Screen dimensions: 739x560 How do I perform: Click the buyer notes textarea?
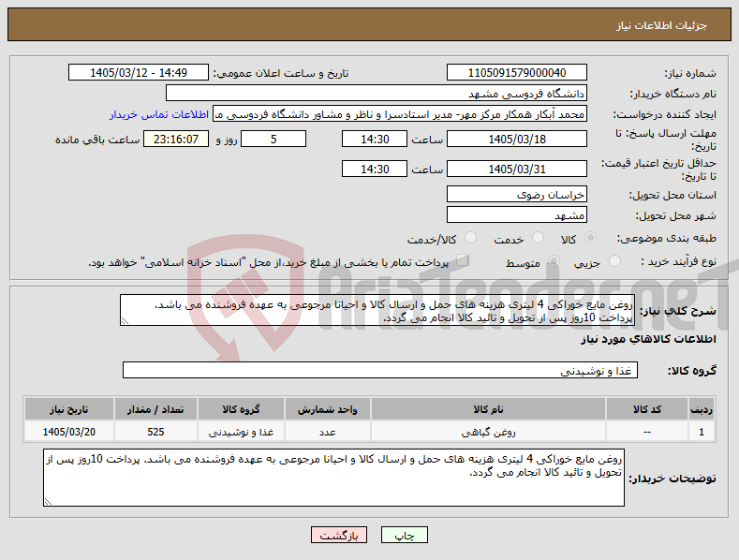(x=333, y=478)
